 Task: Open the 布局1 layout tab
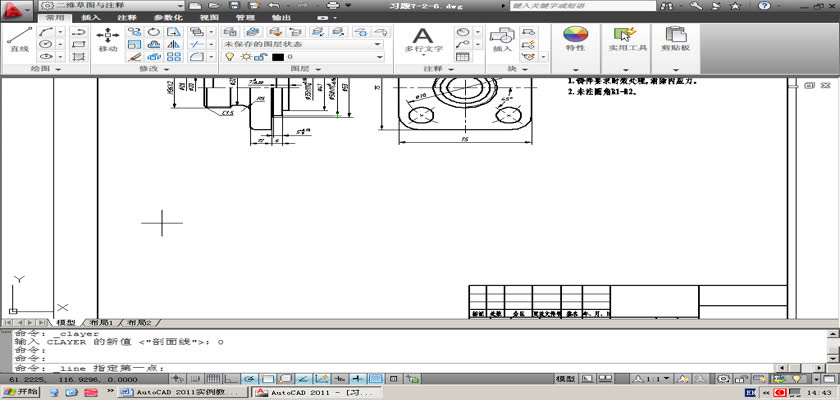point(101,323)
